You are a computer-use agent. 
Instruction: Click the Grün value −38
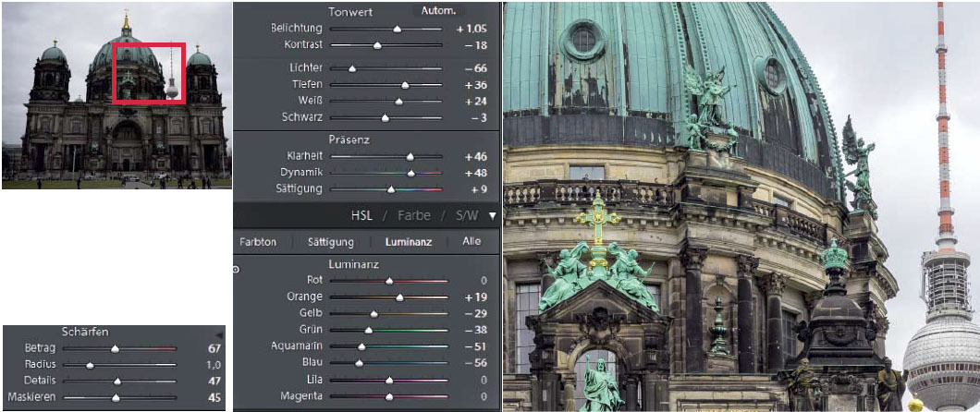tap(475, 330)
